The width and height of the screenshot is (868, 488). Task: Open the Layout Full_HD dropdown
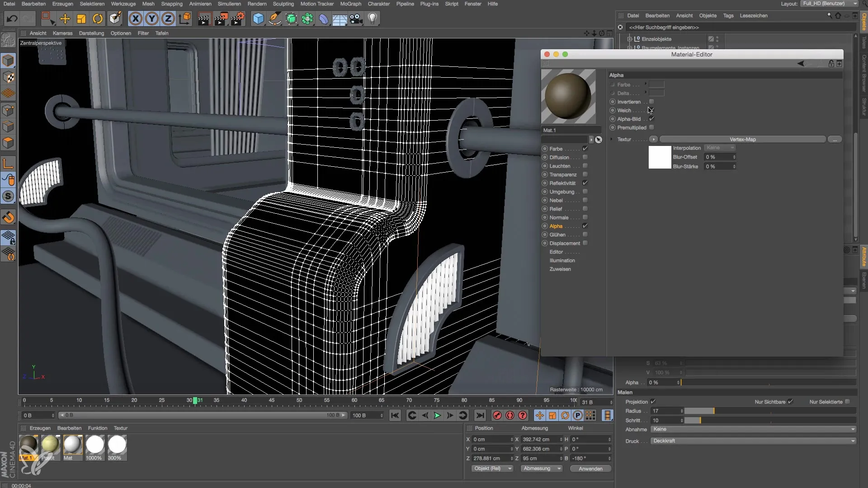pyautogui.click(x=829, y=4)
